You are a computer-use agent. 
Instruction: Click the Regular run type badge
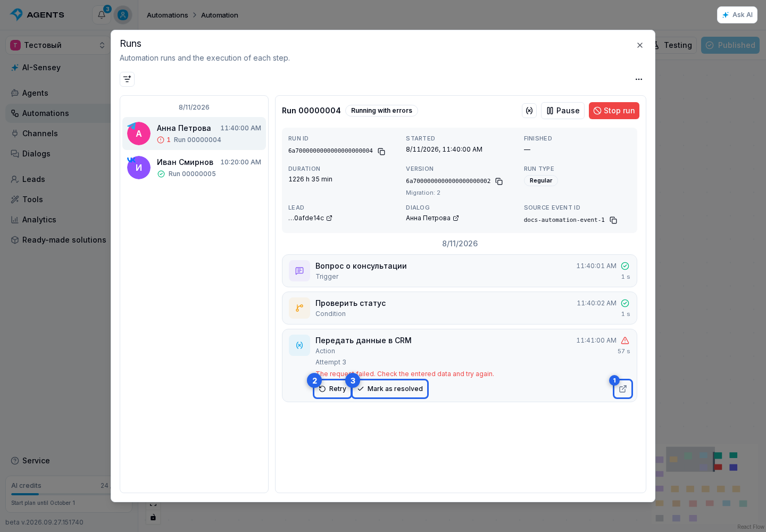pos(541,181)
